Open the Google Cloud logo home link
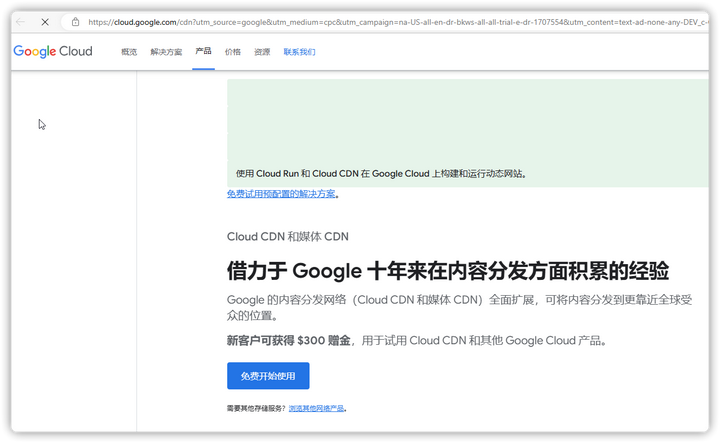 point(53,51)
